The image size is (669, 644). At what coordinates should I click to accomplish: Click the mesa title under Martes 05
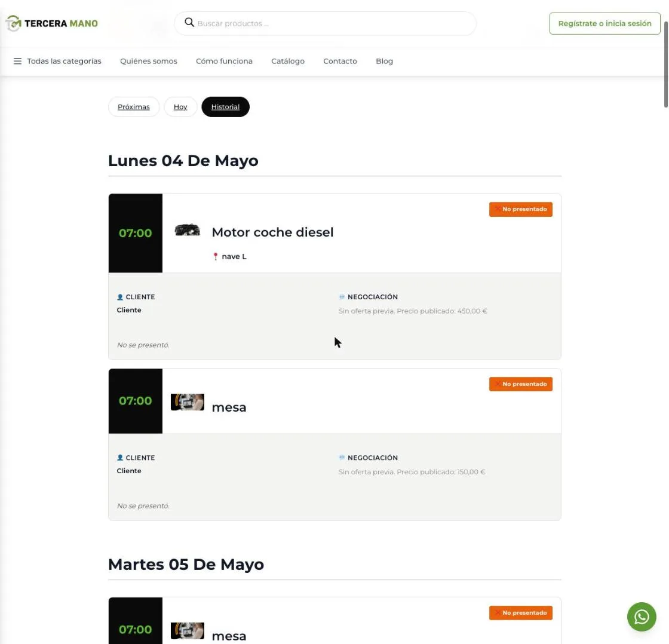pos(229,636)
